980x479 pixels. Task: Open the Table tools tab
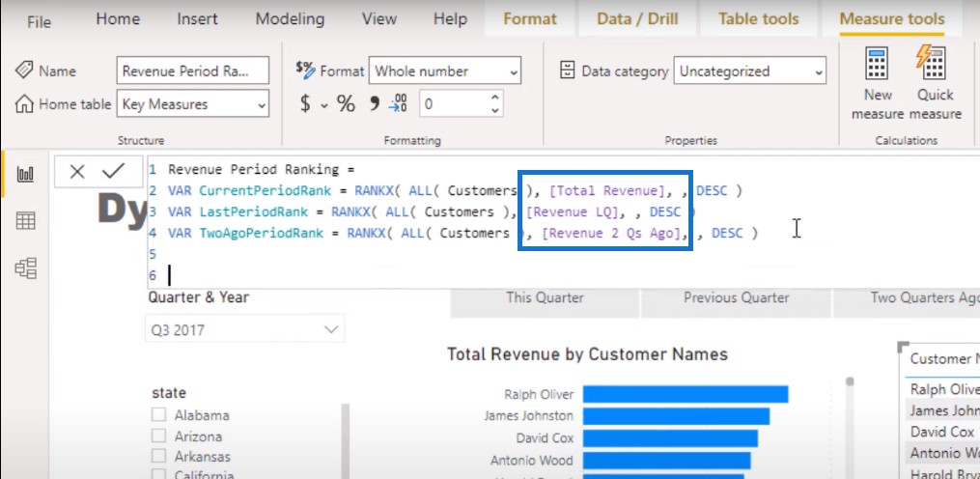(759, 18)
